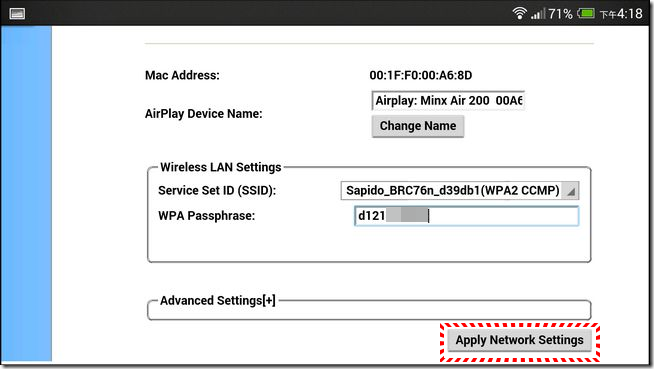
Task: Click the WPA Passphrase label
Action: pyautogui.click(x=206, y=216)
